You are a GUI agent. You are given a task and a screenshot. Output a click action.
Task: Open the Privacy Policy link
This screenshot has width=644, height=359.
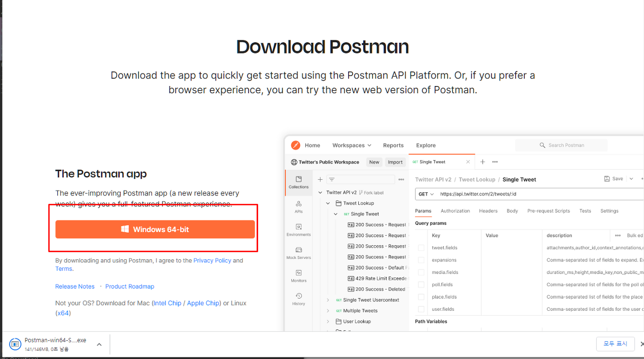212,260
